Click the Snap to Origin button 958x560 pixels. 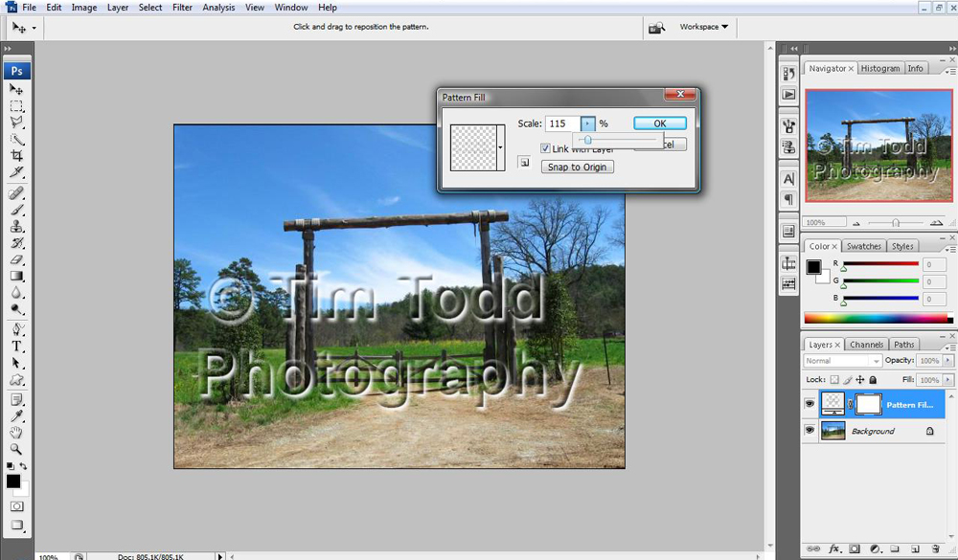pos(578,167)
